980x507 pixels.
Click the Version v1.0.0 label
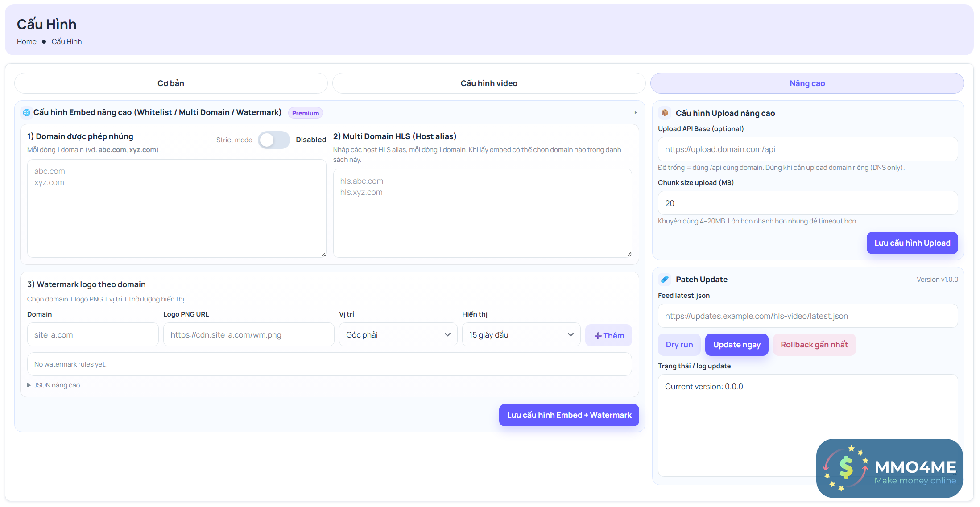tap(937, 280)
